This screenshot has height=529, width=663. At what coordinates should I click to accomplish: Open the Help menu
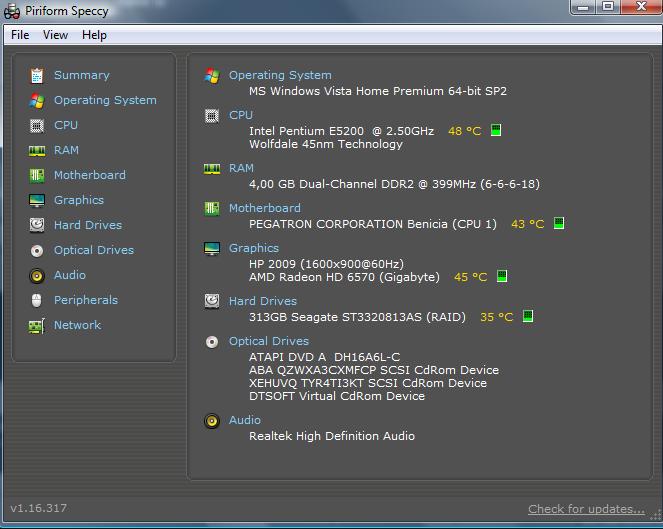click(x=94, y=35)
